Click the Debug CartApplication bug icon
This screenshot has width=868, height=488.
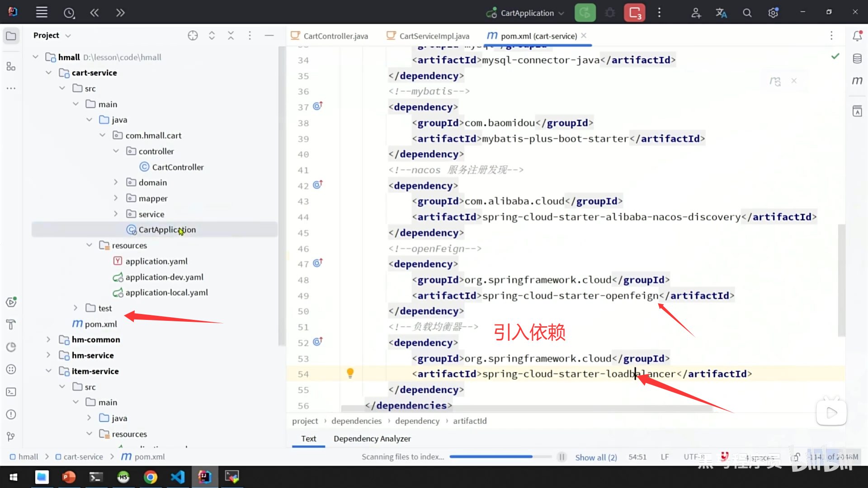610,13
